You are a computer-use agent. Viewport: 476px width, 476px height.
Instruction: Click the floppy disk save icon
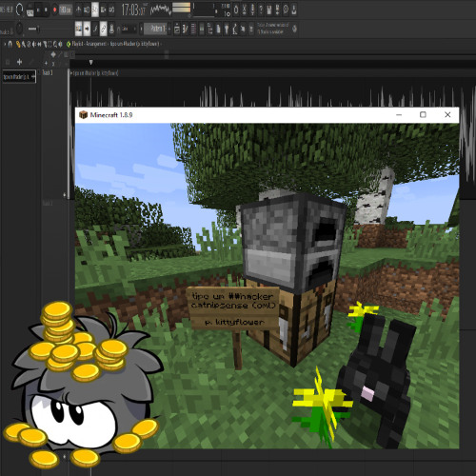click(x=269, y=10)
